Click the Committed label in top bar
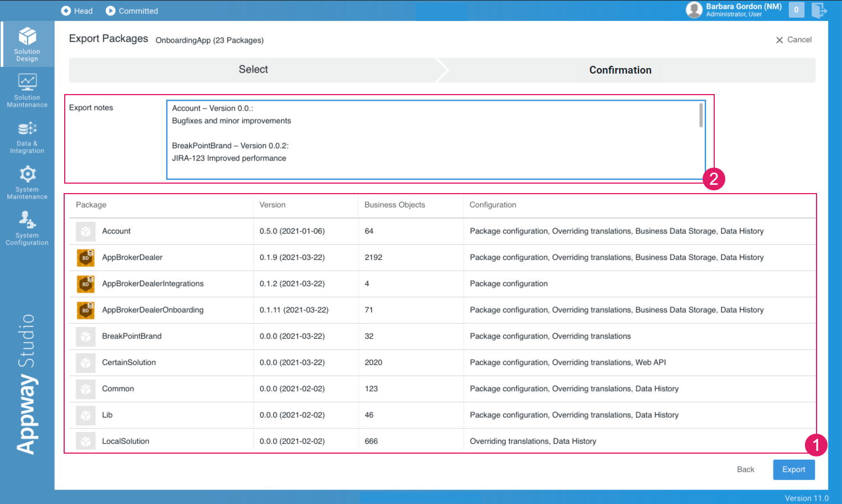Screen dimensions: 842x504 [138, 11]
